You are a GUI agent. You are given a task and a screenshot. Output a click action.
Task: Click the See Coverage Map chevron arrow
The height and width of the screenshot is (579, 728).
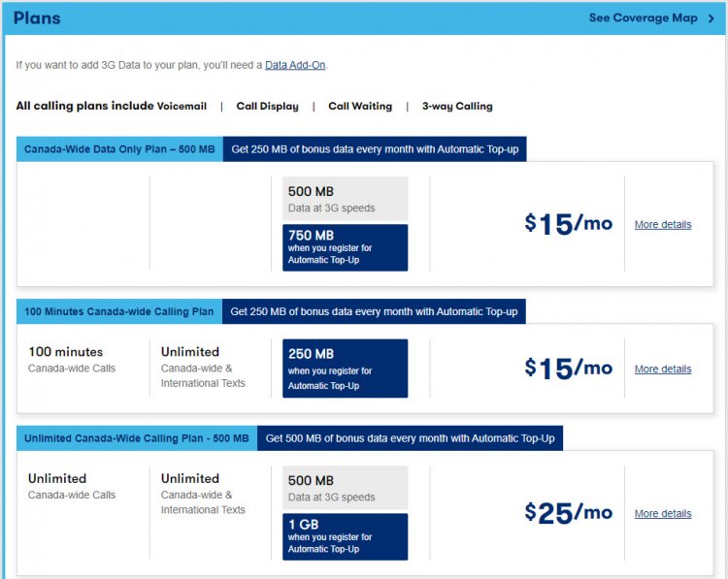tap(711, 18)
